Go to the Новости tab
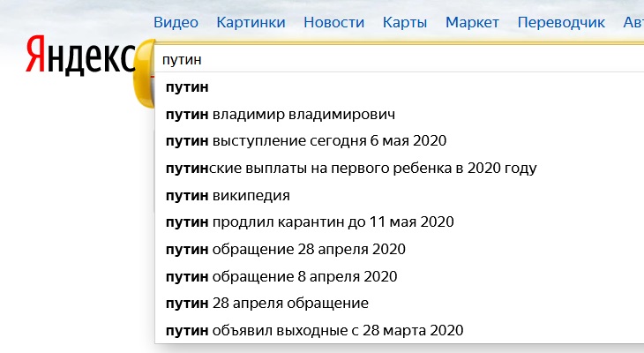Image resolution: width=644 pixels, height=353 pixels. [334, 22]
